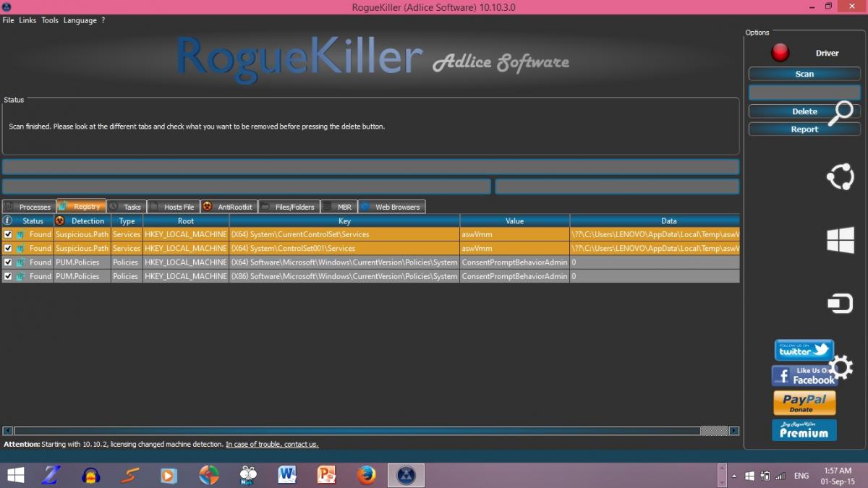This screenshot has width=868, height=488.
Task: Open the 'In case of trouble, contact us' link
Action: (x=272, y=444)
